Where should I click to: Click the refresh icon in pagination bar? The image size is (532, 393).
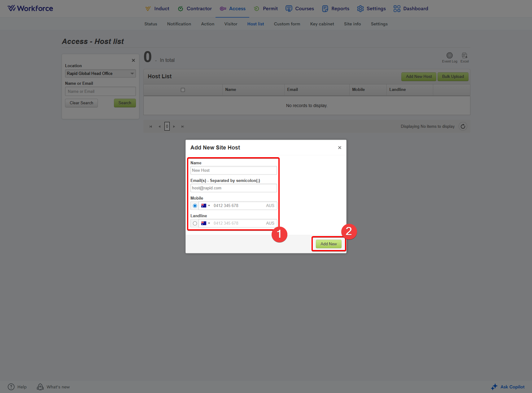pyautogui.click(x=463, y=126)
